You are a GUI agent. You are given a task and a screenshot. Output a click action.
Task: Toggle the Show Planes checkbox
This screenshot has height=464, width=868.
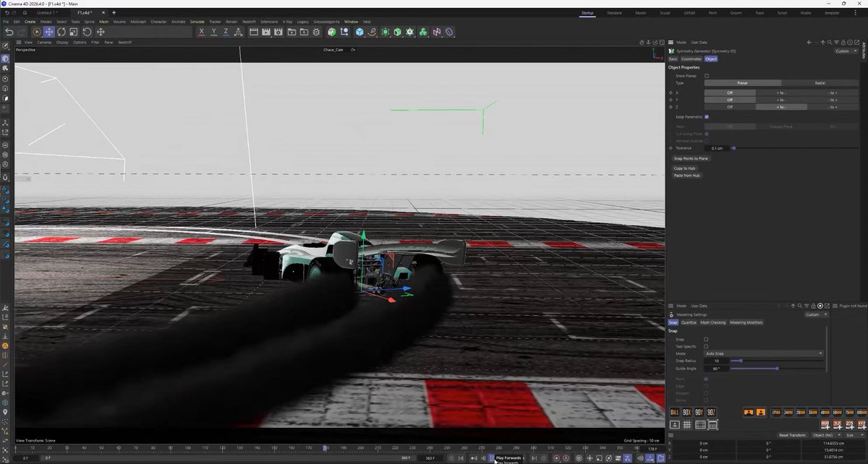[707, 76]
